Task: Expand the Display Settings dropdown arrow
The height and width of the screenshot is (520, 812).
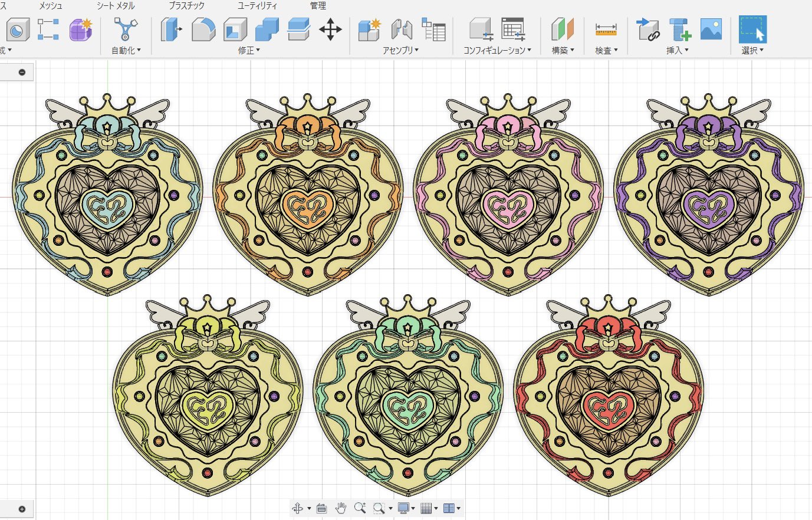Action: pos(413,509)
